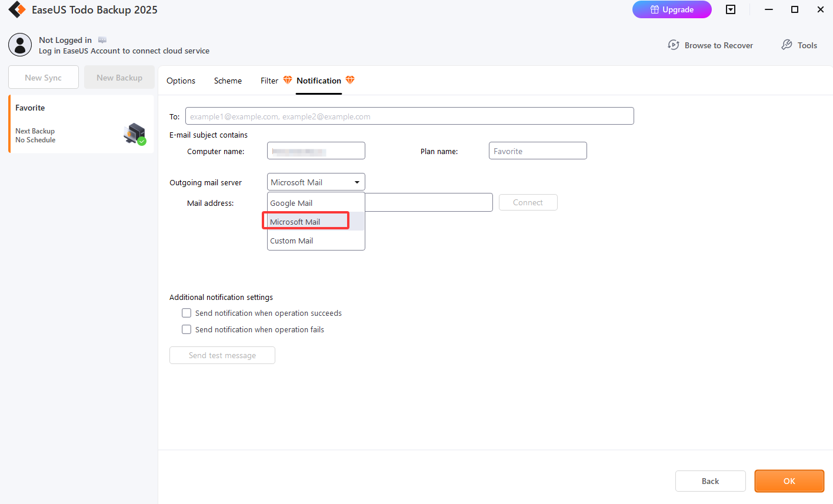This screenshot has width=833, height=504.
Task: Select the Favorite backup task card
Action: pyautogui.click(x=81, y=124)
